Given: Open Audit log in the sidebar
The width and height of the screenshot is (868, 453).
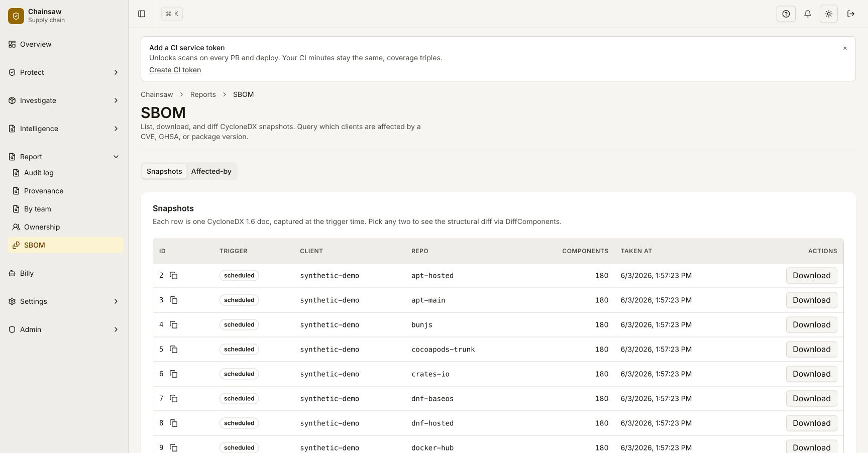Looking at the screenshot, I should point(66,173).
